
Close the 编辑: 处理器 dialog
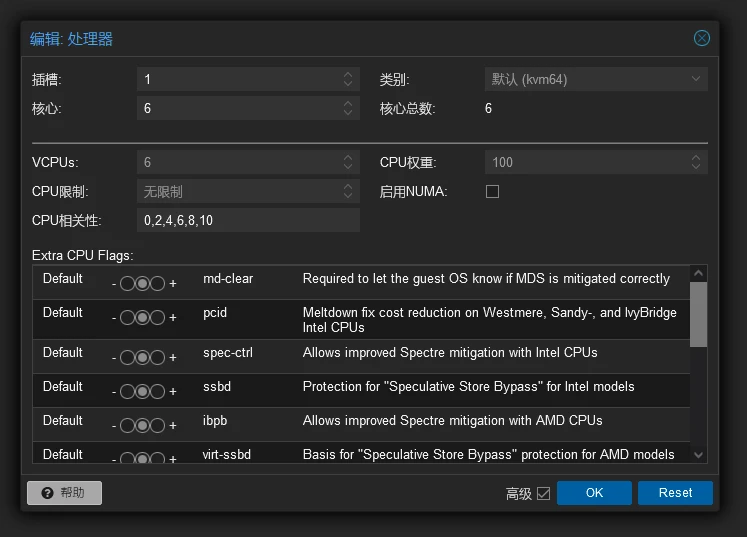pyautogui.click(x=701, y=38)
